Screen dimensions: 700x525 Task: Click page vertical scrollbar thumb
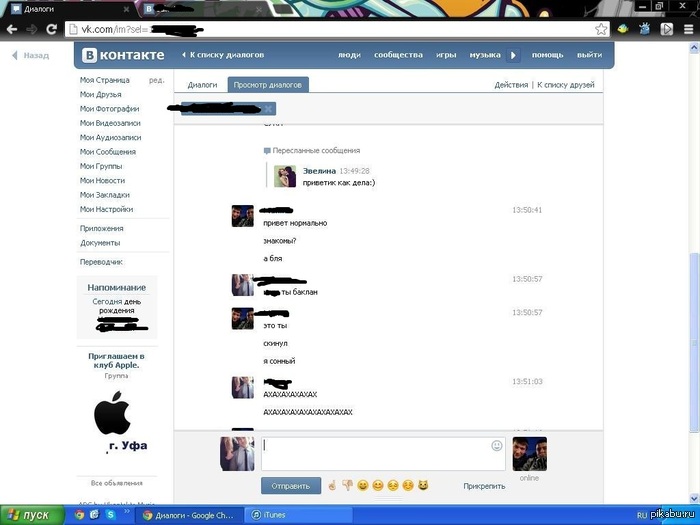[x=694, y=342]
